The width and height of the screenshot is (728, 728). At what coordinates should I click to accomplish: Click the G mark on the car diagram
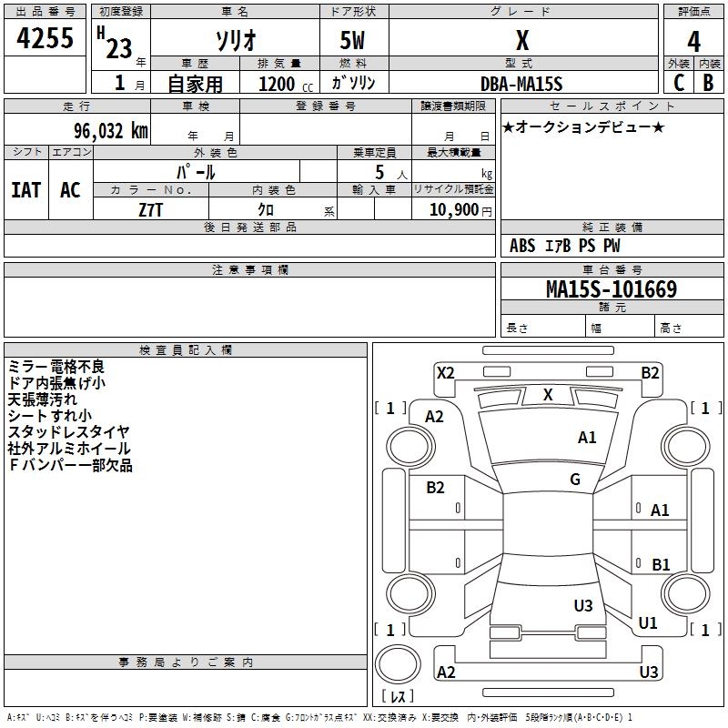click(575, 480)
